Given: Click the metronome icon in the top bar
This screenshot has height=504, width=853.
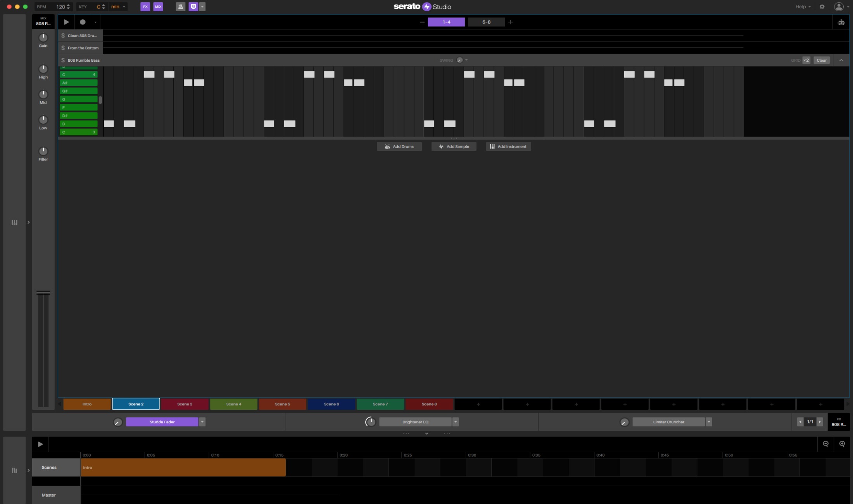Looking at the screenshot, I should (x=180, y=7).
